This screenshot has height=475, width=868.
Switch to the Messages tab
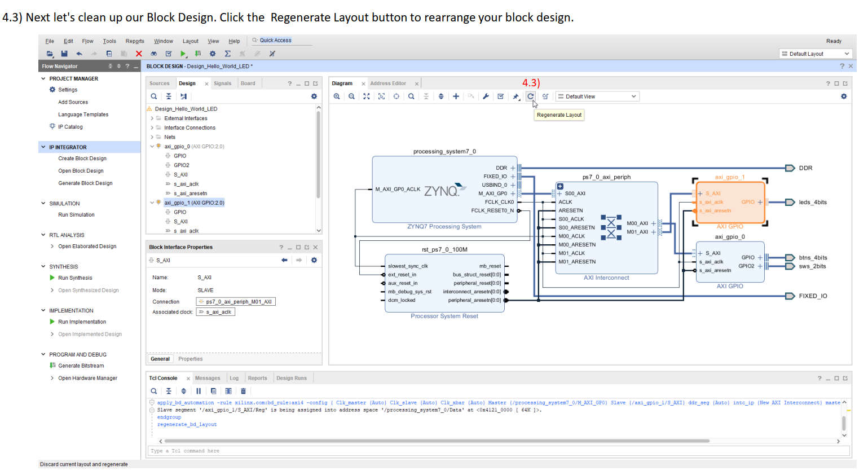(x=208, y=378)
